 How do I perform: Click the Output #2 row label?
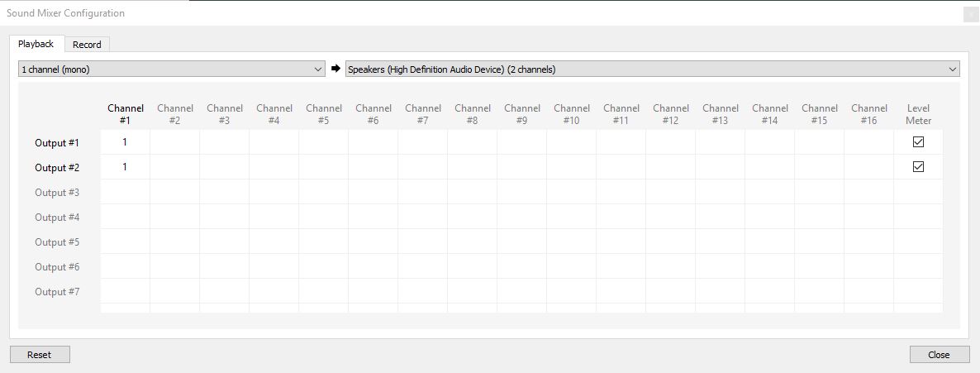pos(57,168)
